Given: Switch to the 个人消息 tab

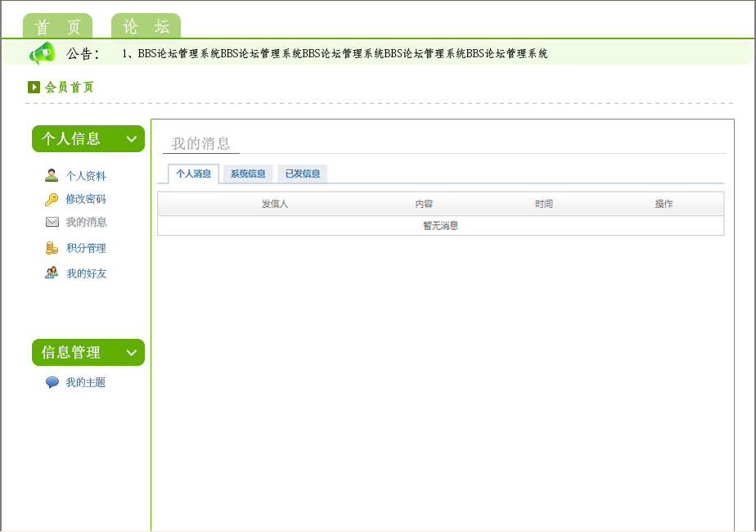Looking at the screenshot, I should point(193,174).
